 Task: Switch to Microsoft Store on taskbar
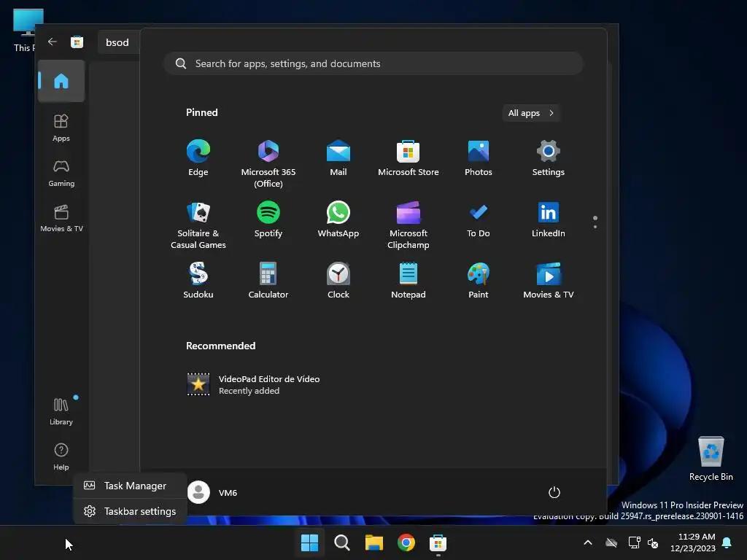pyautogui.click(x=438, y=542)
